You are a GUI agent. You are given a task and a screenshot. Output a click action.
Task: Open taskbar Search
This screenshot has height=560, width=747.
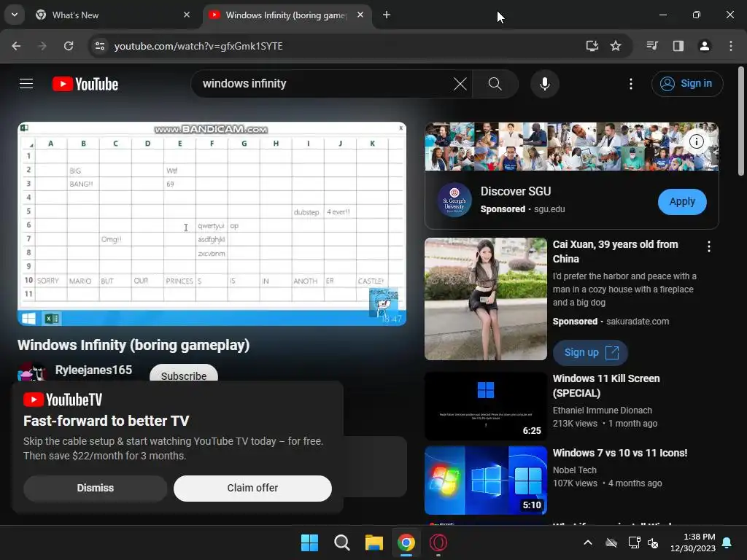[341, 542]
